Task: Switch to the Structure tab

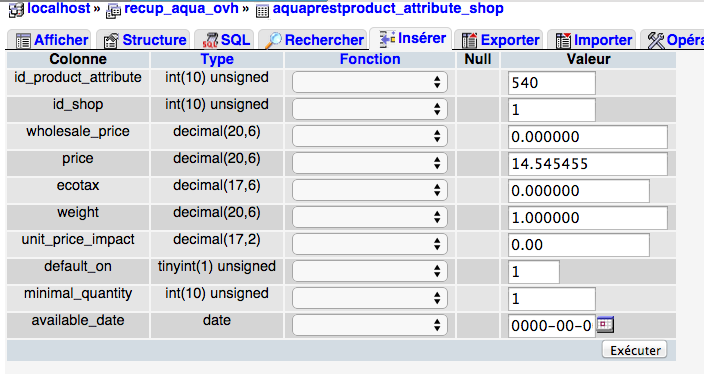Action: pos(143,40)
